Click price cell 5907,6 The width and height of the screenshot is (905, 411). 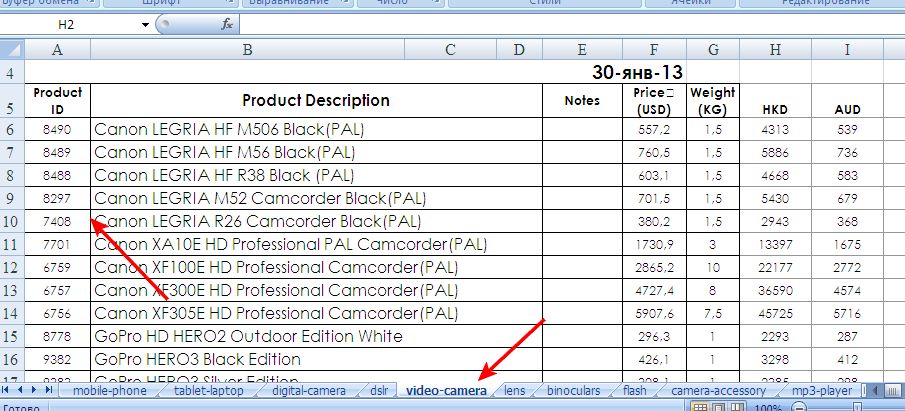654,313
